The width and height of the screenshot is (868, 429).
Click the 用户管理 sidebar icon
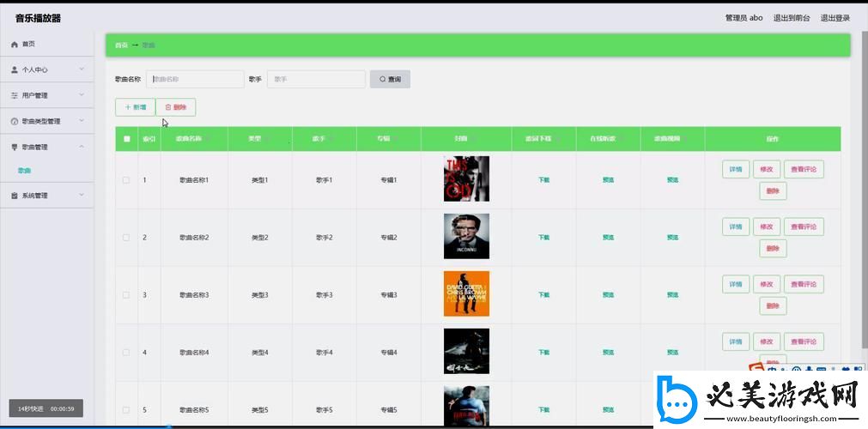click(15, 95)
